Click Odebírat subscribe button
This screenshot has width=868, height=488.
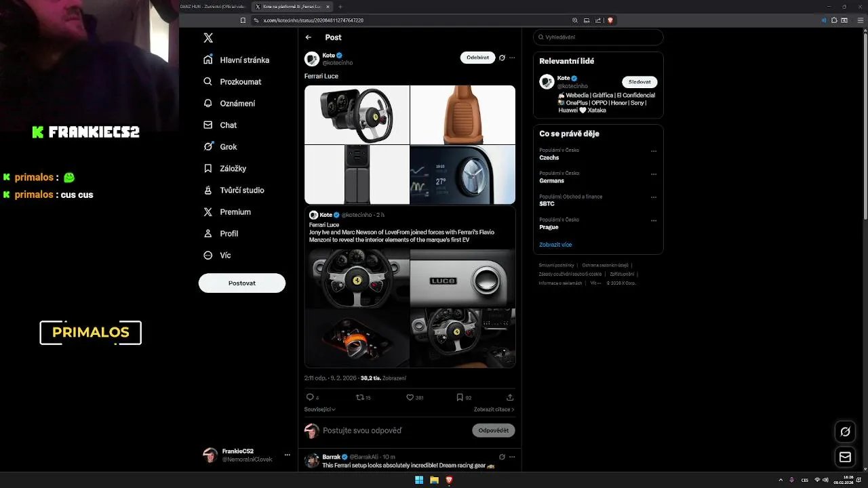coord(477,58)
